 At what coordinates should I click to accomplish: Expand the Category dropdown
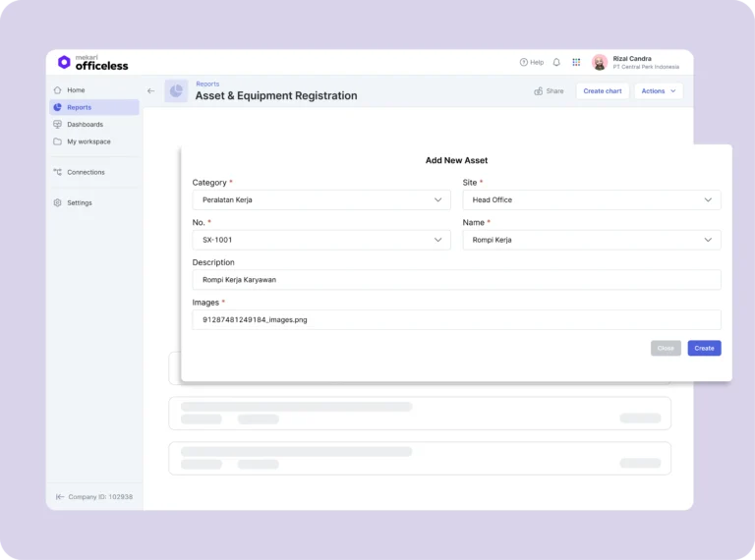tap(321, 199)
